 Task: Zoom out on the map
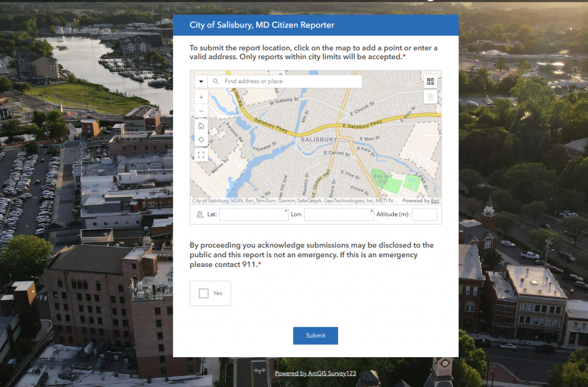tap(201, 111)
